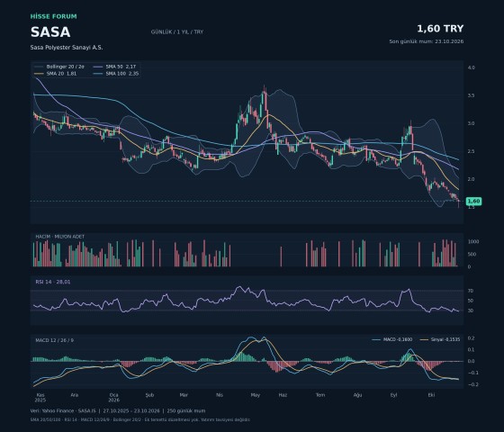Screen dimensions: 504x432
Task: Click the Haz time axis label
Action: click(x=283, y=395)
